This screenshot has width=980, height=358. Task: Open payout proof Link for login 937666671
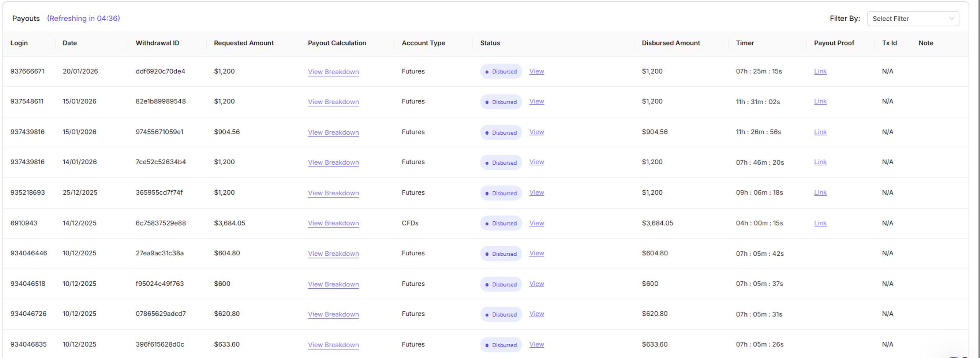point(820,71)
